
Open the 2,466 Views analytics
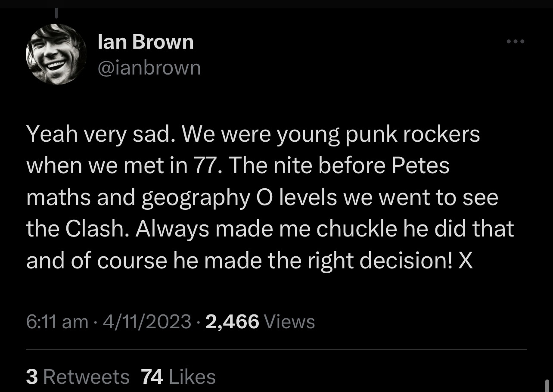point(261,321)
